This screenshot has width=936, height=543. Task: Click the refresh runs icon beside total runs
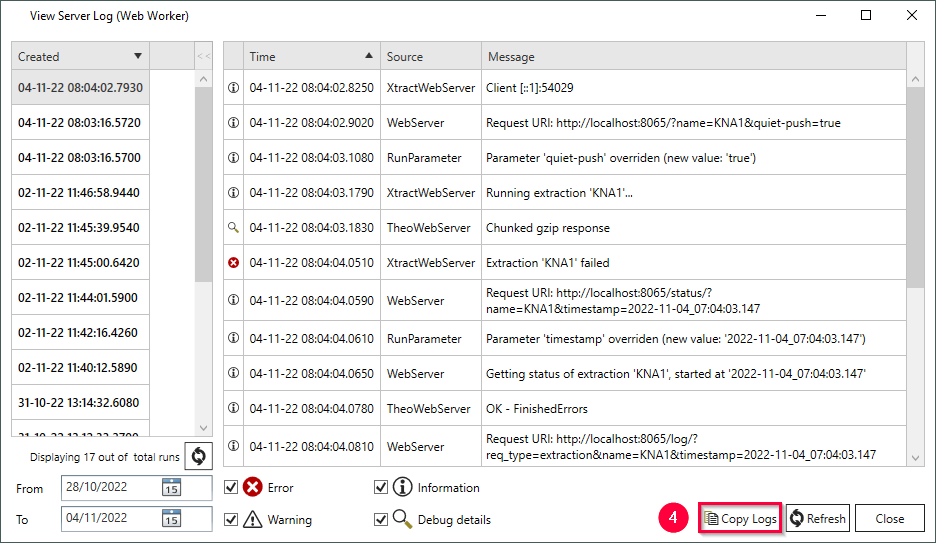198,456
